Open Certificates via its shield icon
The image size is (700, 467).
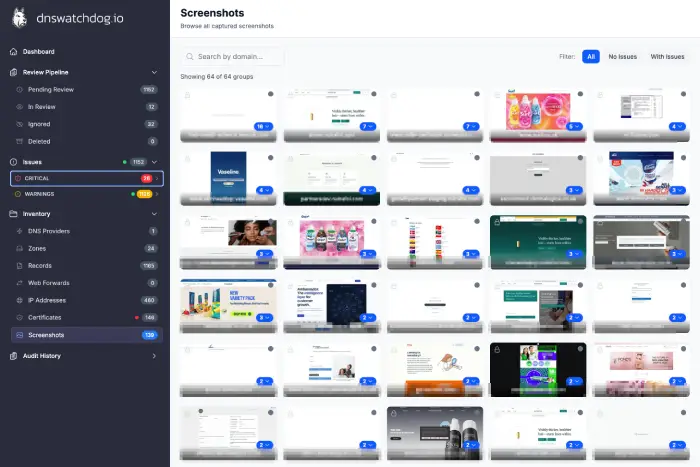pos(19,317)
